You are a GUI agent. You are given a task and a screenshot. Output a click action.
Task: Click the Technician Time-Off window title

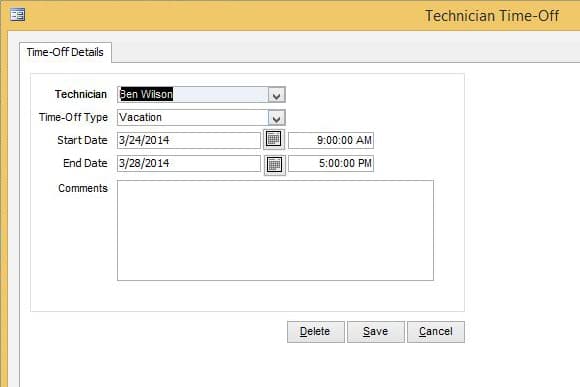pos(492,16)
